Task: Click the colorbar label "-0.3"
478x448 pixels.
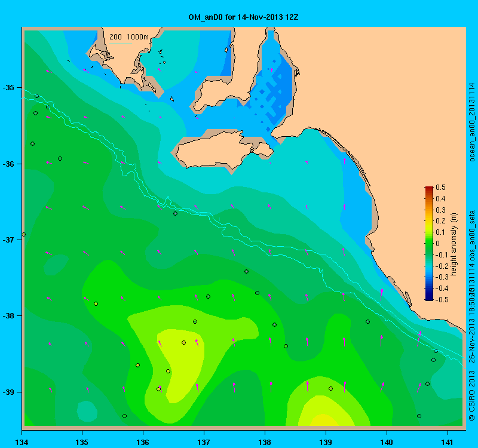Action: click(442, 277)
